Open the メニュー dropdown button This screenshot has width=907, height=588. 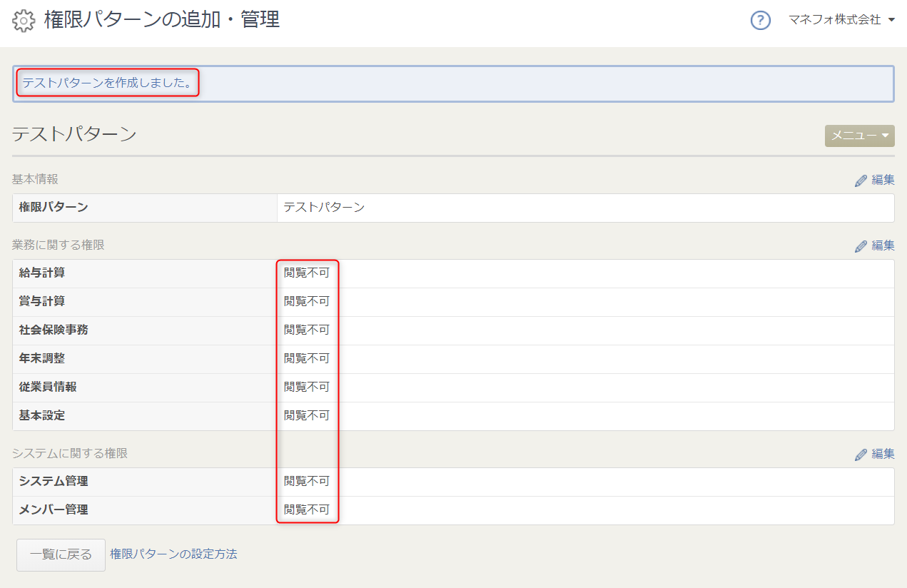click(860, 136)
